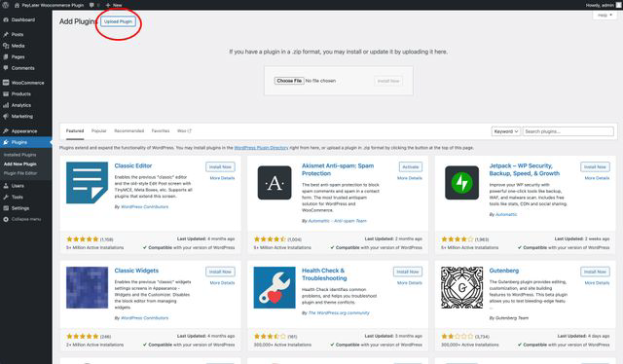
Task: Click the Posts pin icon in sidebar
Action: coord(6,35)
